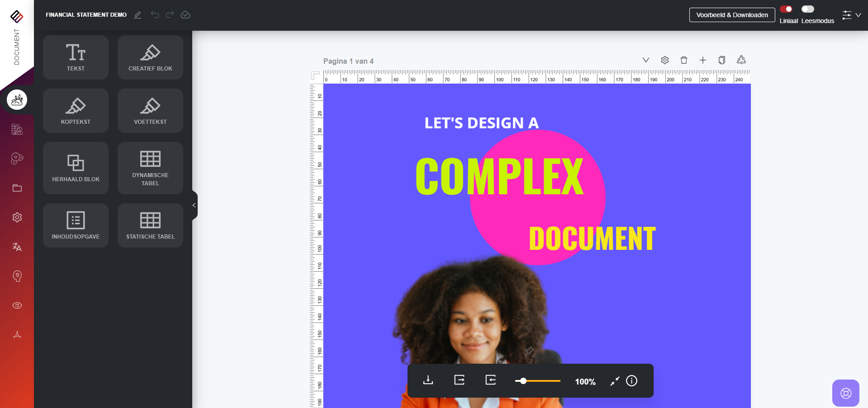
Task: Click the zoom slider handle
Action: click(523, 381)
